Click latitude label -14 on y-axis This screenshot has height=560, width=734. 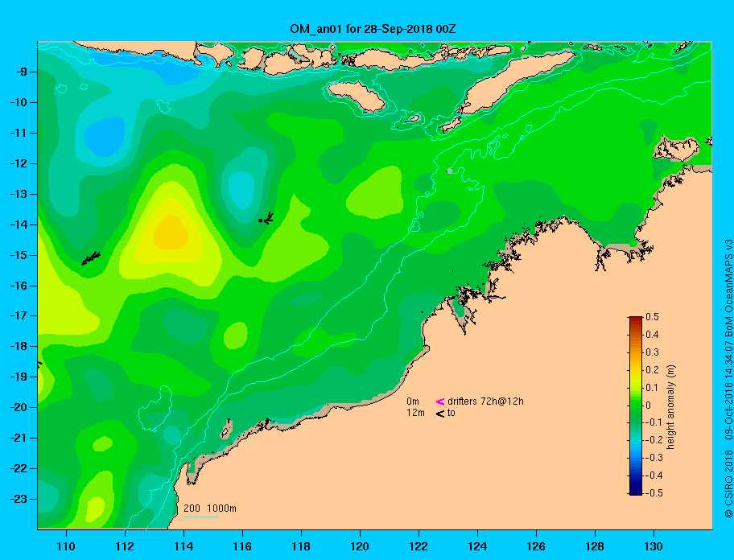tap(19, 224)
